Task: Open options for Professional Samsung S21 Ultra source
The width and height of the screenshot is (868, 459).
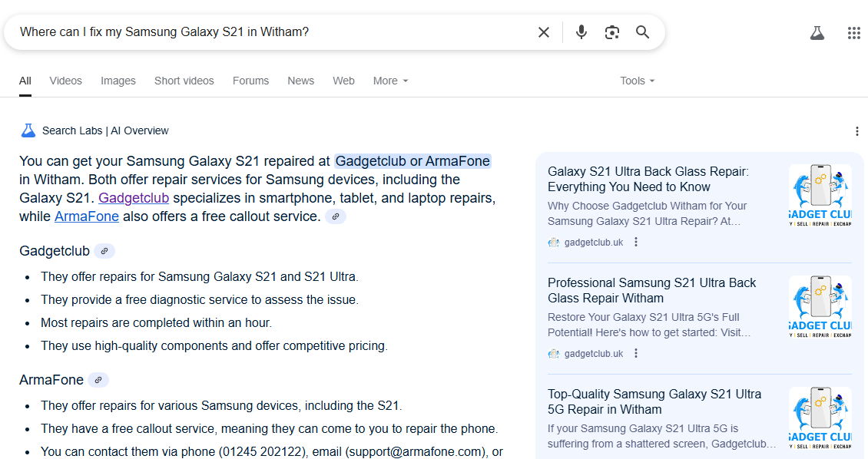Action: click(x=636, y=353)
